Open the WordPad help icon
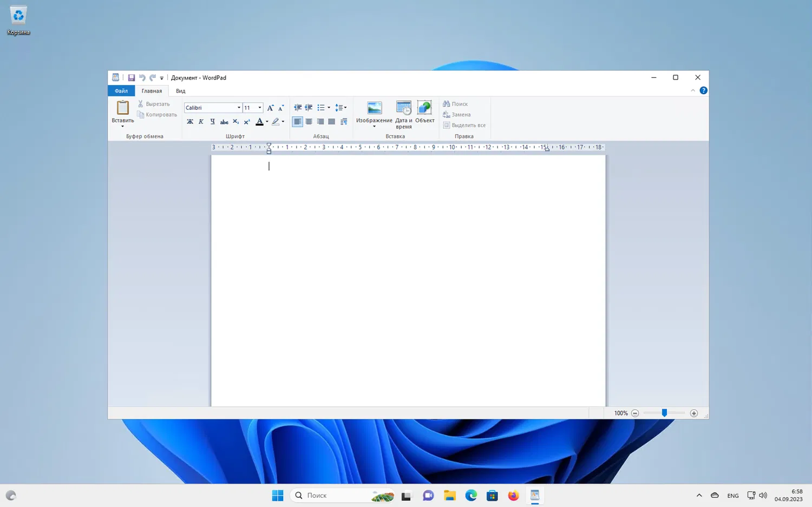 (703, 91)
